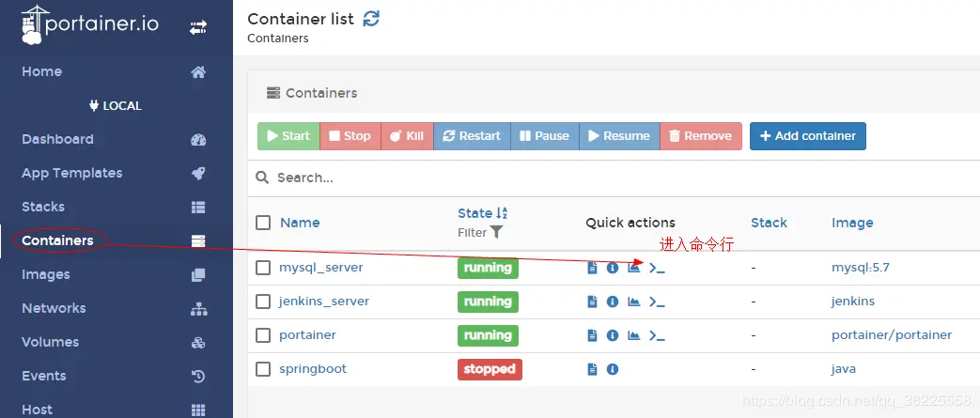Click the search magnifier icon
The image size is (980, 418).
point(262,178)
